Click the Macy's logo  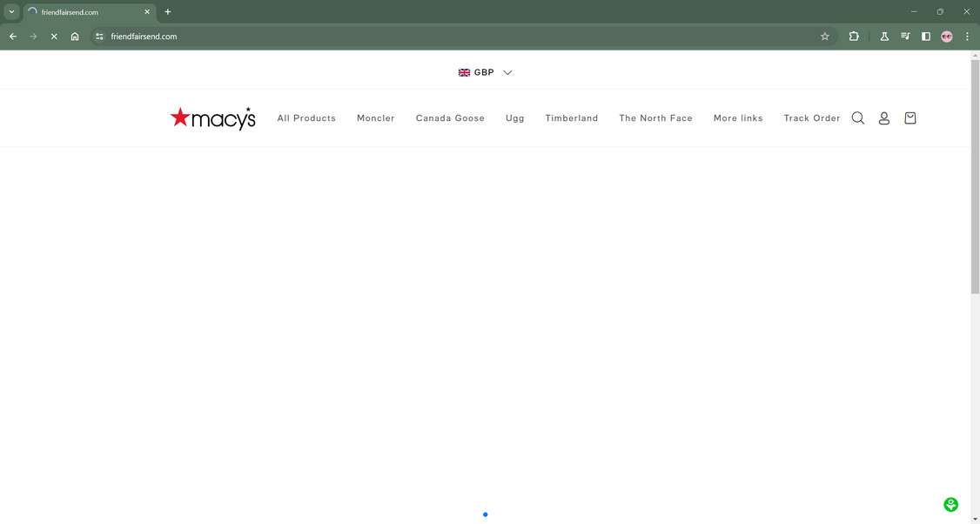click(213, 118)
